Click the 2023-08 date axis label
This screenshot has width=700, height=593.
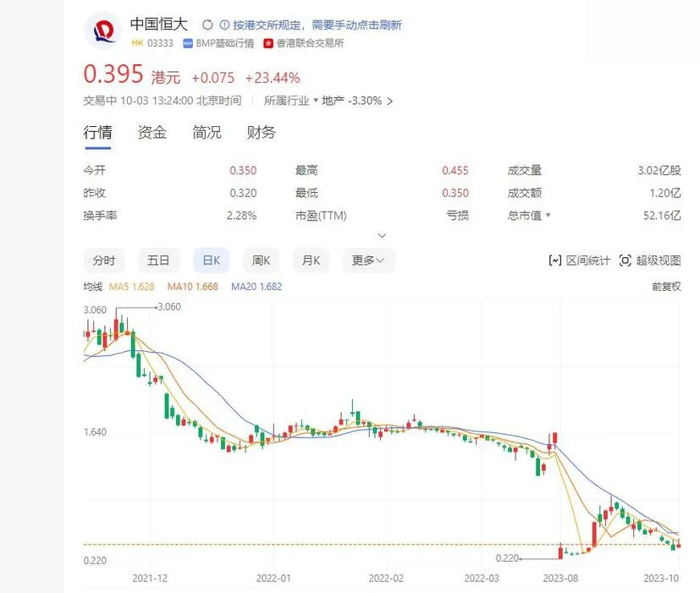560,579
